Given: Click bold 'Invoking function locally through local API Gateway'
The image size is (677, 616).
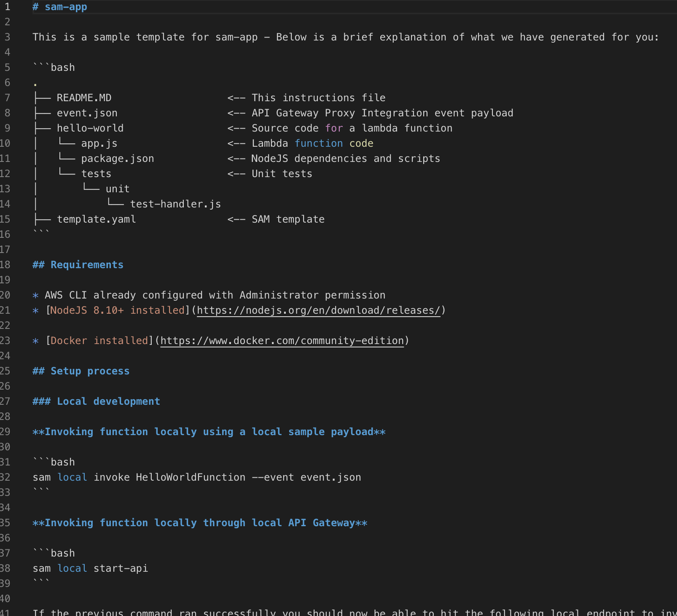Looking at the screenshot, I should click(x=200, y=523).
